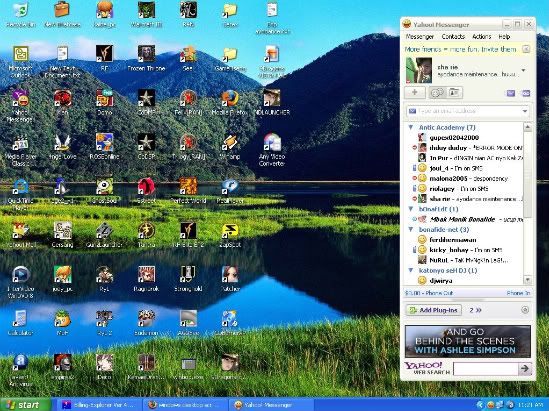The height and width of the screenshot is (411, 549).
Task: Open the Windows start button
Action: point(25,405)
